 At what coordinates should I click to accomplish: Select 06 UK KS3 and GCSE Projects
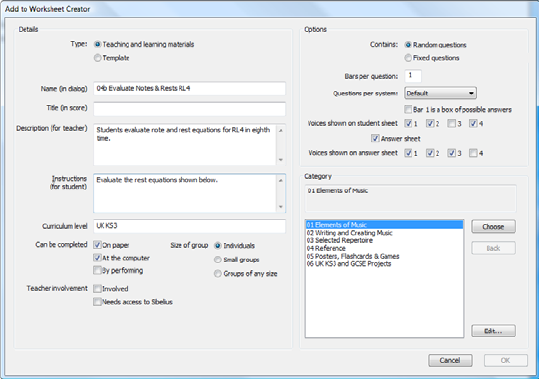384,264
